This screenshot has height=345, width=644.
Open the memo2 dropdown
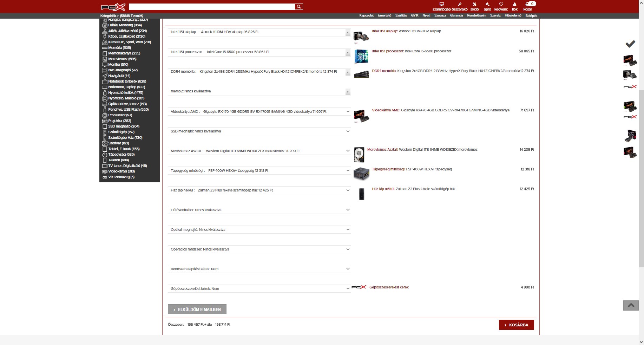(x=259, y=92)
